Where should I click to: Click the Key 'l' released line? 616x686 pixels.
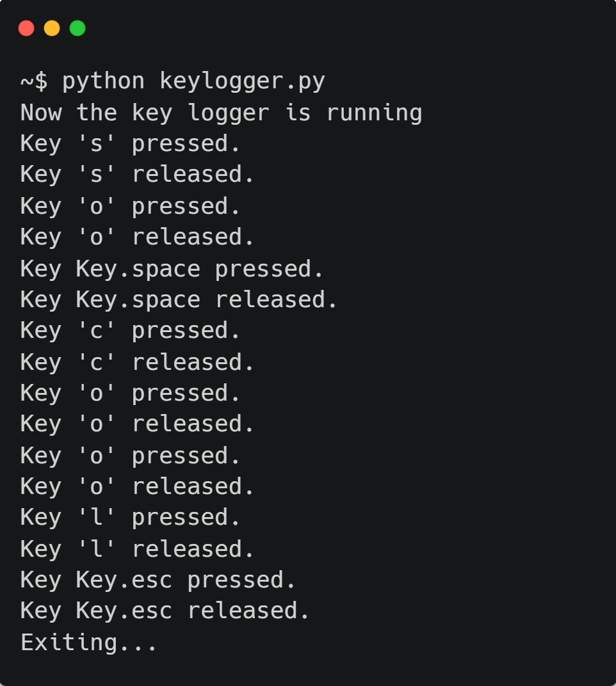click(x=137, y=550)
